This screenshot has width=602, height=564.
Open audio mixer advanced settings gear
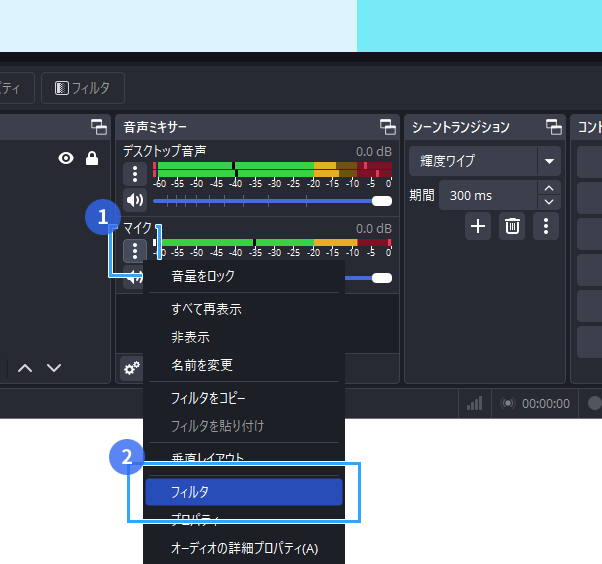[x=132, y=369]
